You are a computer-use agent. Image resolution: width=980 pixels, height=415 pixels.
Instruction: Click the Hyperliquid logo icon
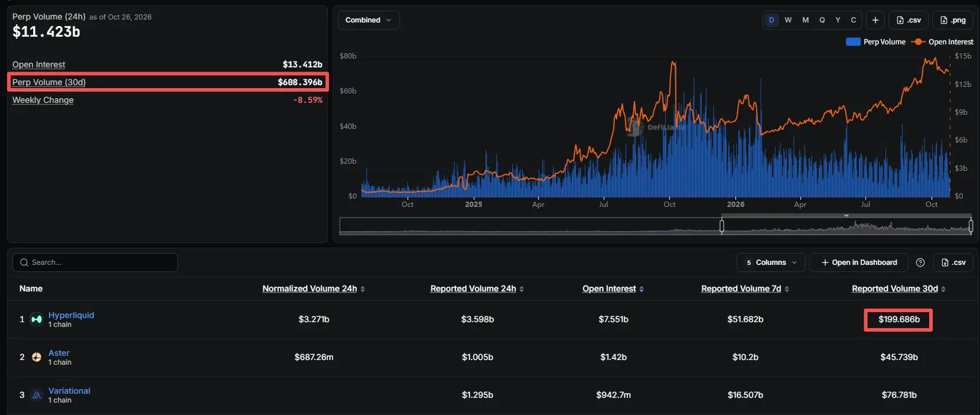pyautogui.click(x=37, y=319)
